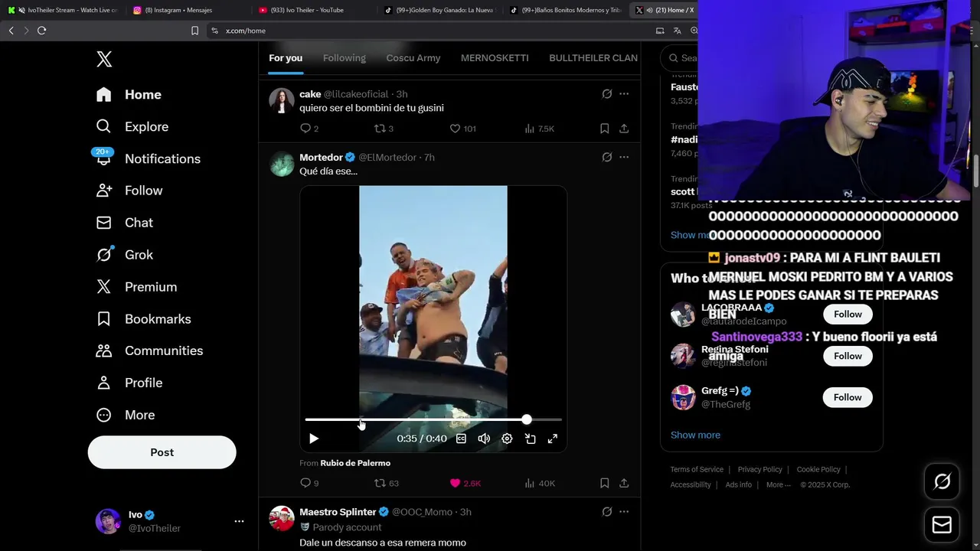Reply to Mortedor's post
This screenshot has height=551, width=980.
305,483
